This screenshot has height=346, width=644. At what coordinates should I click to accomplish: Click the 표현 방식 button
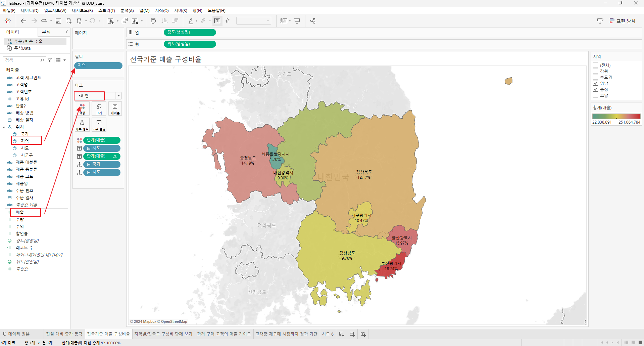click(x=623, y=21)
